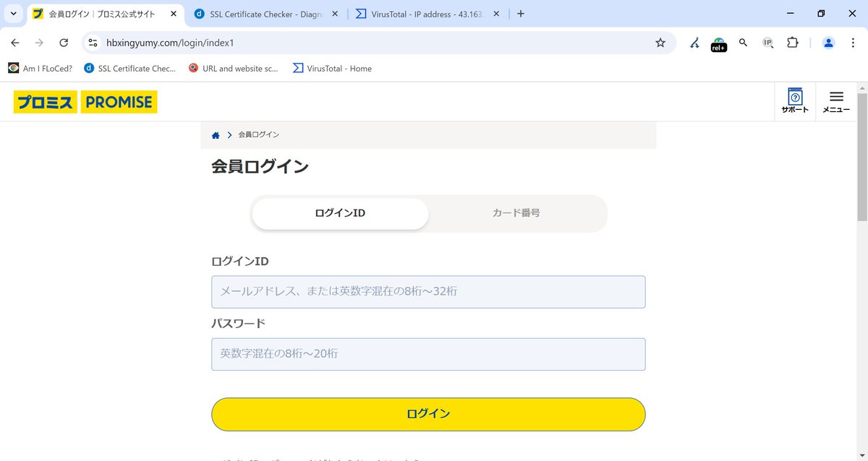Image resolution: width=868 pixels, height=461 pixels.
Task: Click the yellow ログイン button
Action: [428, 414]
